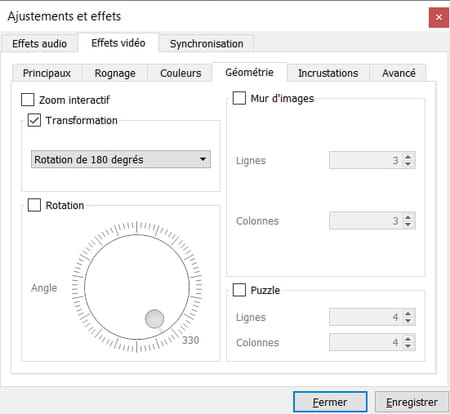Increase Mur d'images Lignes with up arrow

click(408, 157)
